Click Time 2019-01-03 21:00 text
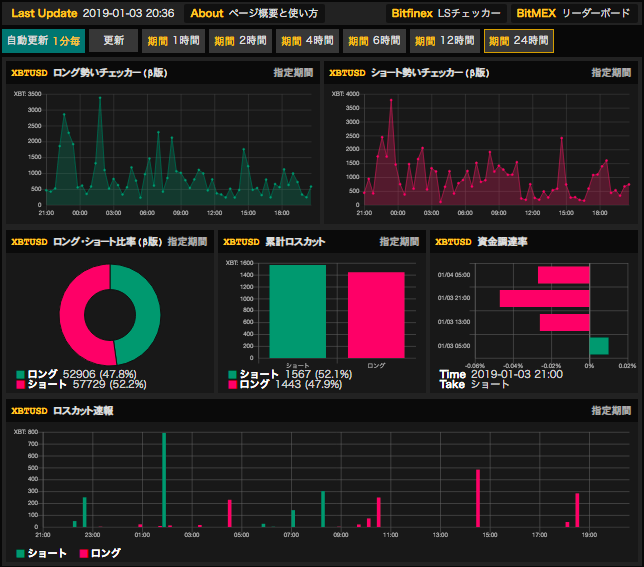 coord(501,374)
